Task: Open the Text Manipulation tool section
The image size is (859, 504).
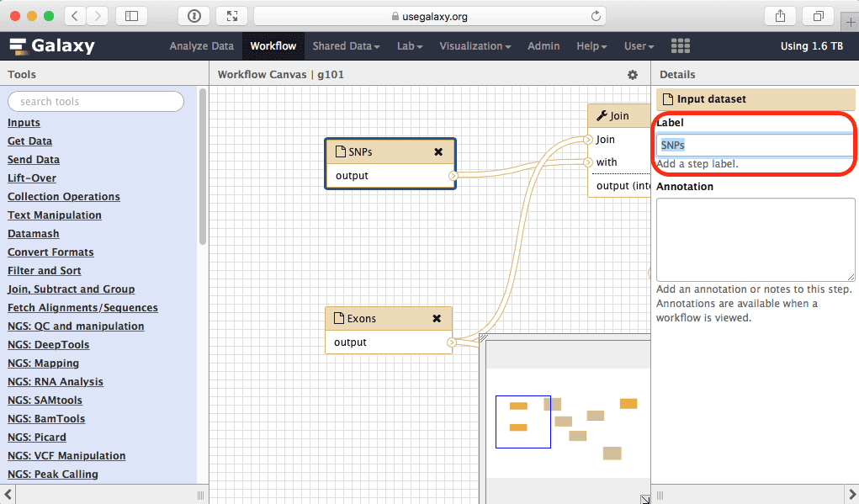Action: 55,215
